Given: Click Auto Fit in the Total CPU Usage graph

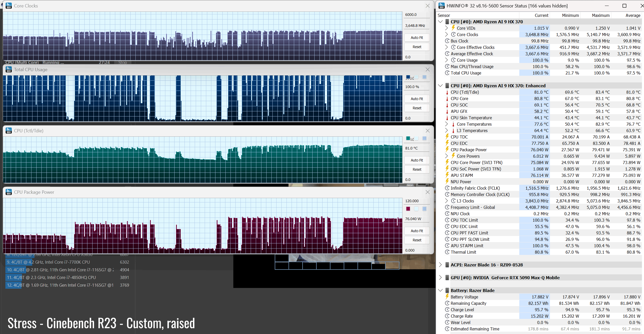Looking at the screenshot, I should coord(417,99).
